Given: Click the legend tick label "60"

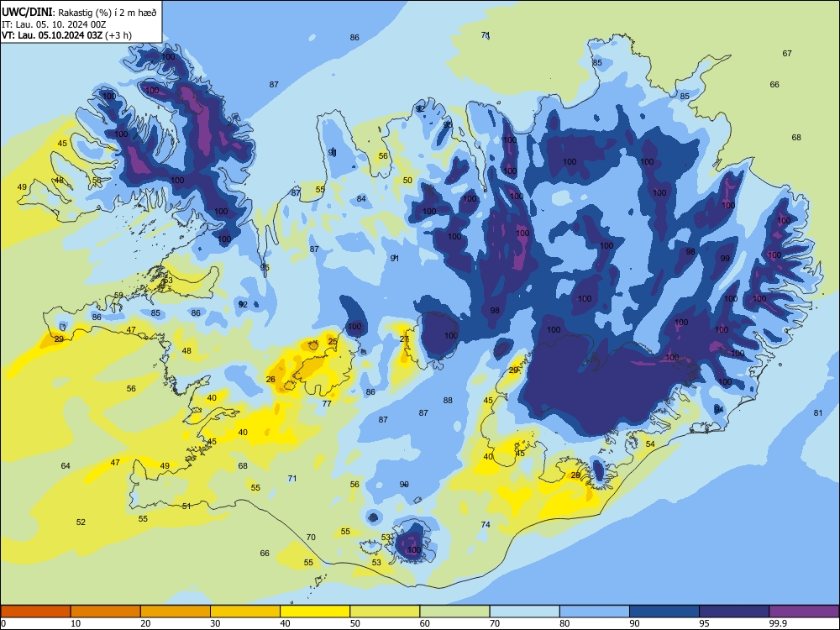Looking at the screenshot, I should [425, 623].
